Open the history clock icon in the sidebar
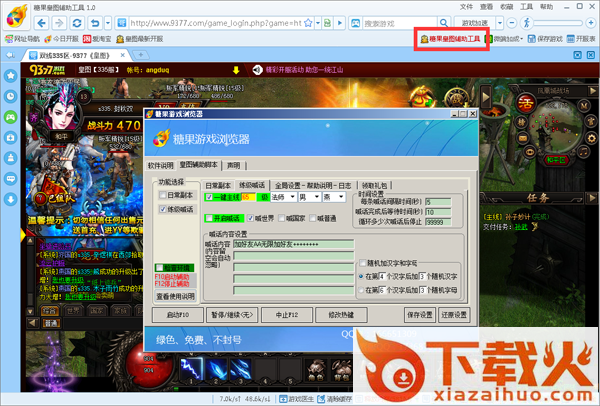The height and width of the screenshot is (406, 600). pyautogui.click(x=10, y=96)
